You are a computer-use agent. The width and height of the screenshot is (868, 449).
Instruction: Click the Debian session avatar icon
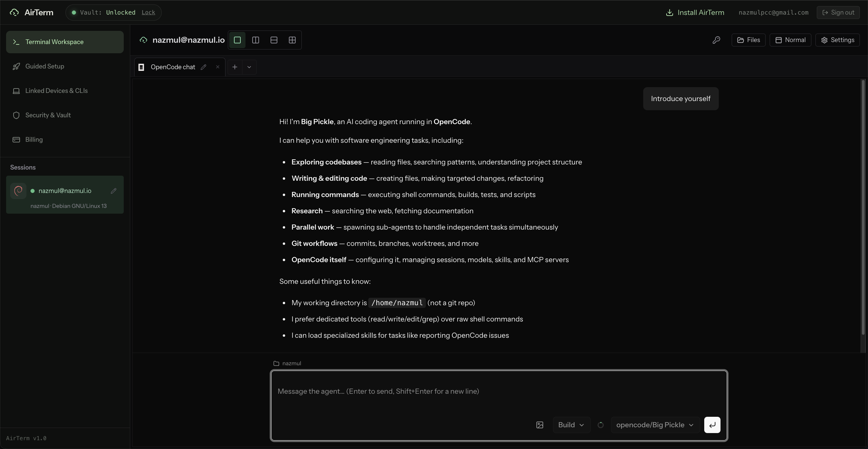(18, 191)
